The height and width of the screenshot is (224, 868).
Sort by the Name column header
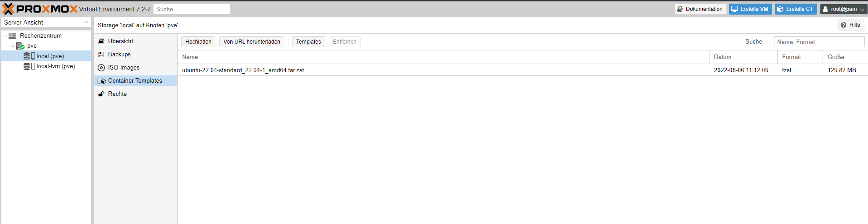443,57
